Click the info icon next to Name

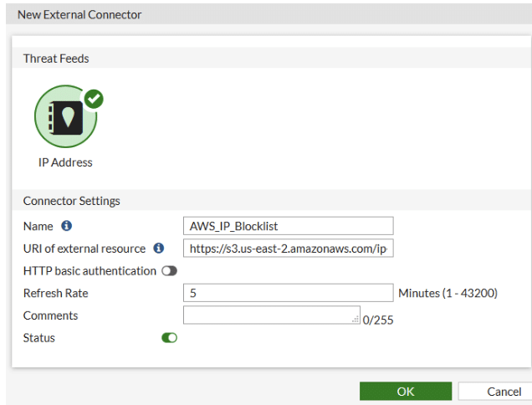[67, 226]
